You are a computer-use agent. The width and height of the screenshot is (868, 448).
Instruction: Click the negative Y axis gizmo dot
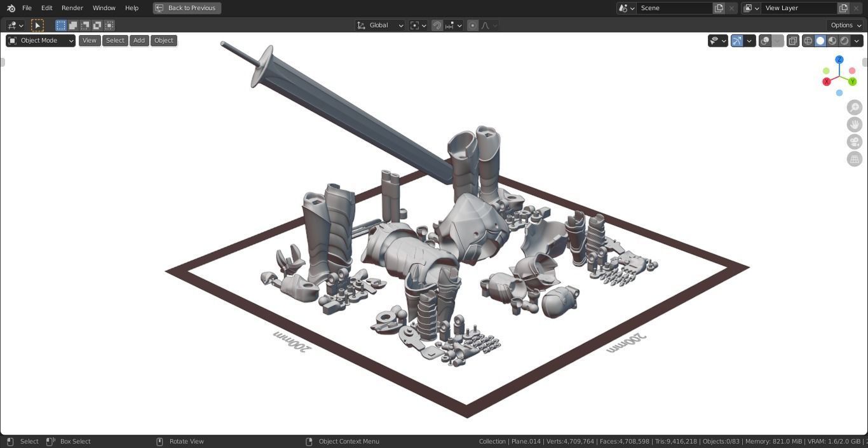[x=826, y=71]
